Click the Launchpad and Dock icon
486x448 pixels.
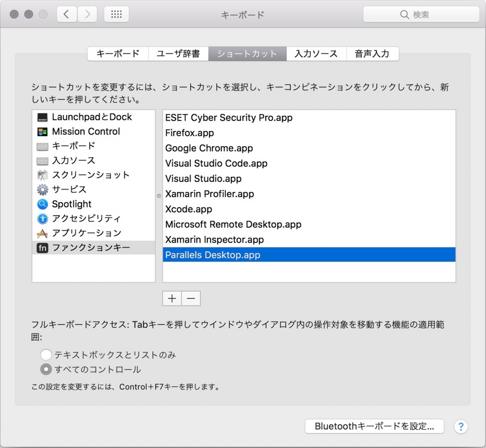(42, 117)
